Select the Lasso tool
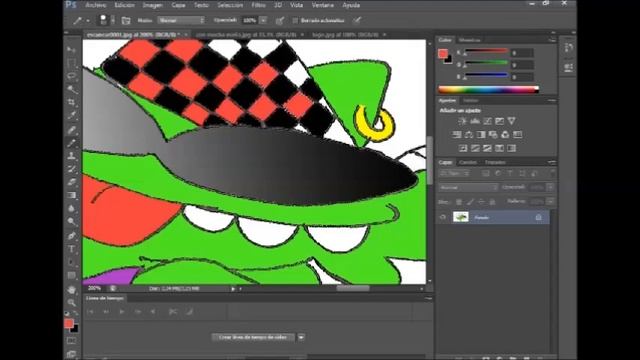Viewport: 640px width, 360px height. (71, 76)
